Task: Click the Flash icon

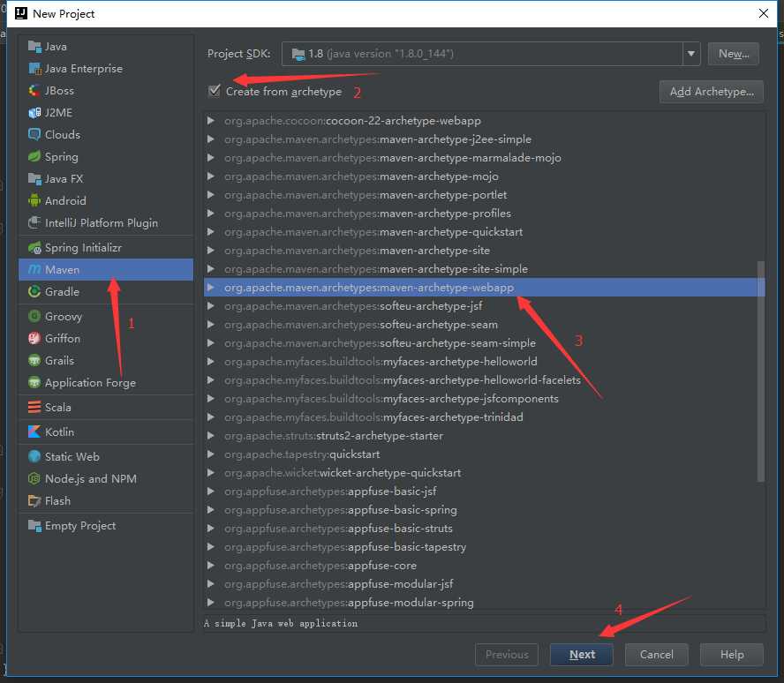Action: tap(34, 500)
